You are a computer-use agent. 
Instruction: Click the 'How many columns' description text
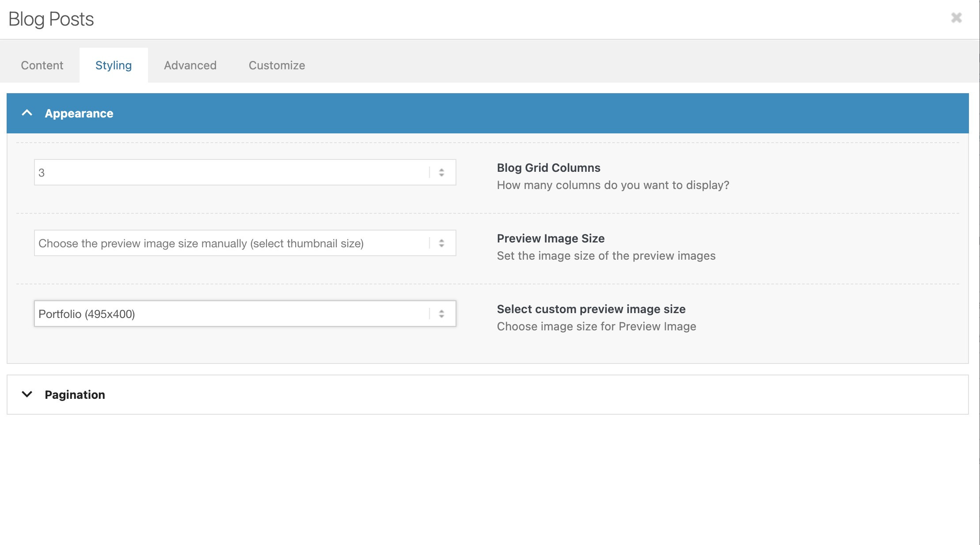613,185
